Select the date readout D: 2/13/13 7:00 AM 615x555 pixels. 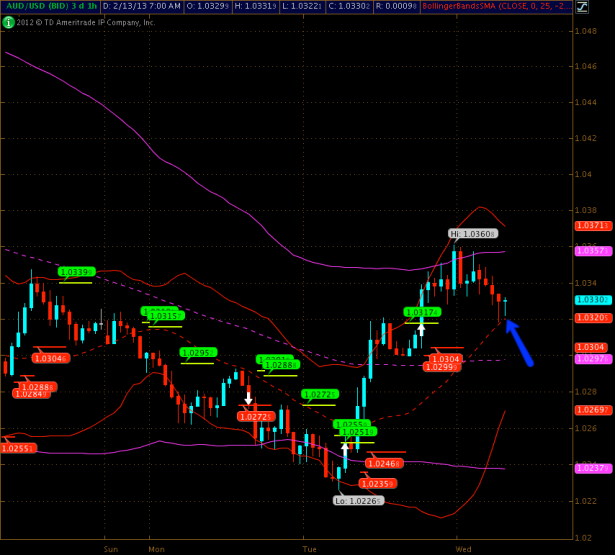142,6
